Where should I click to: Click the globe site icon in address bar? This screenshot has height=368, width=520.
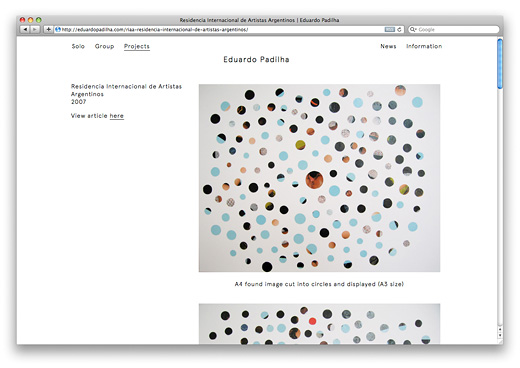(58, 29)
